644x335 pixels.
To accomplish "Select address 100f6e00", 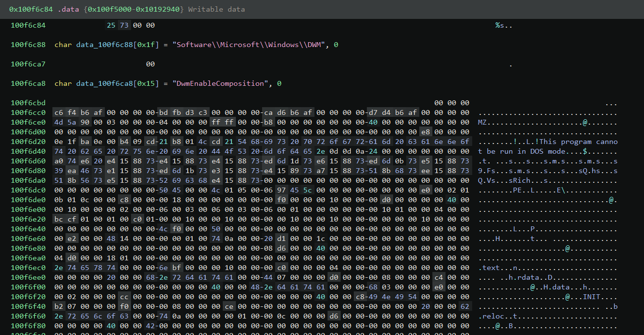I will tap(28, 209).
